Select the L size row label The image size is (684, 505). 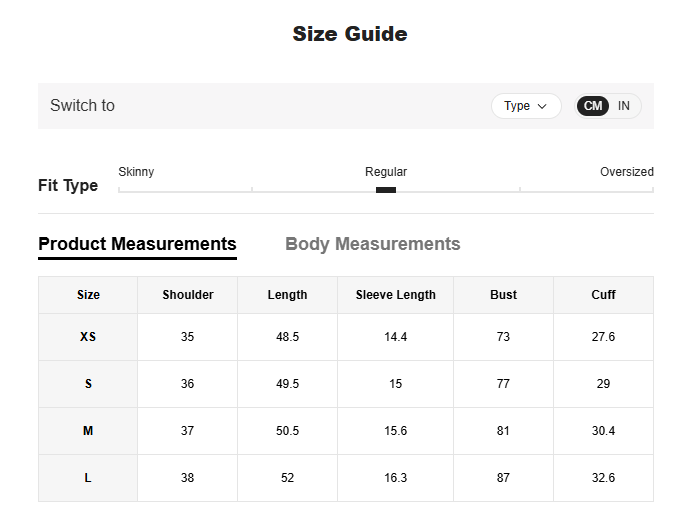[88, 478]
